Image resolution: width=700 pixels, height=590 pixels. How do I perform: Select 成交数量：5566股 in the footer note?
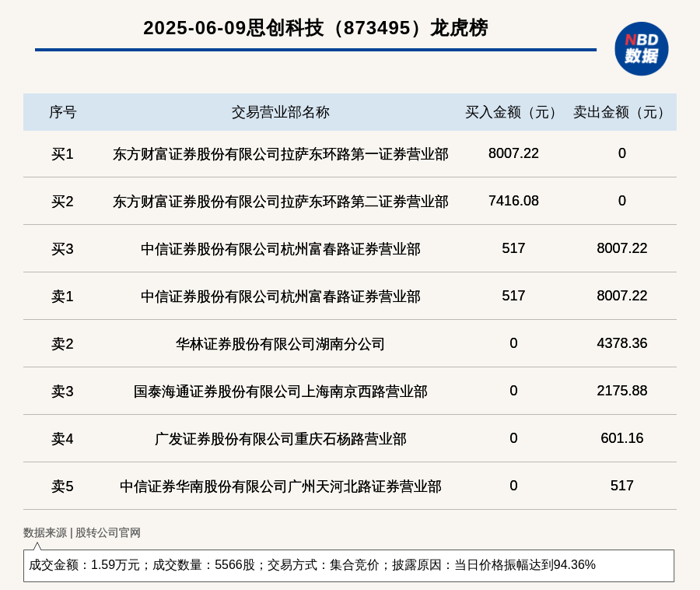204,565
